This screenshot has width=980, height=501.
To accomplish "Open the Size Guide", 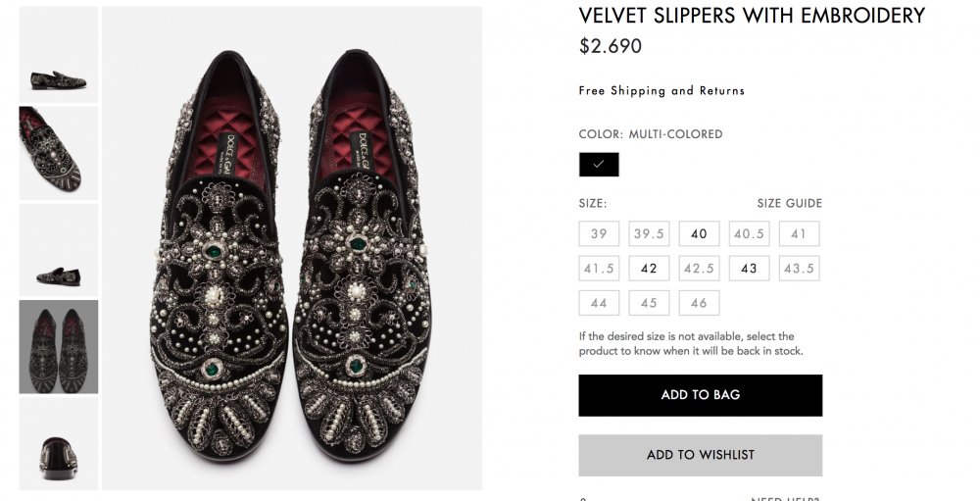I will point(789,204).
